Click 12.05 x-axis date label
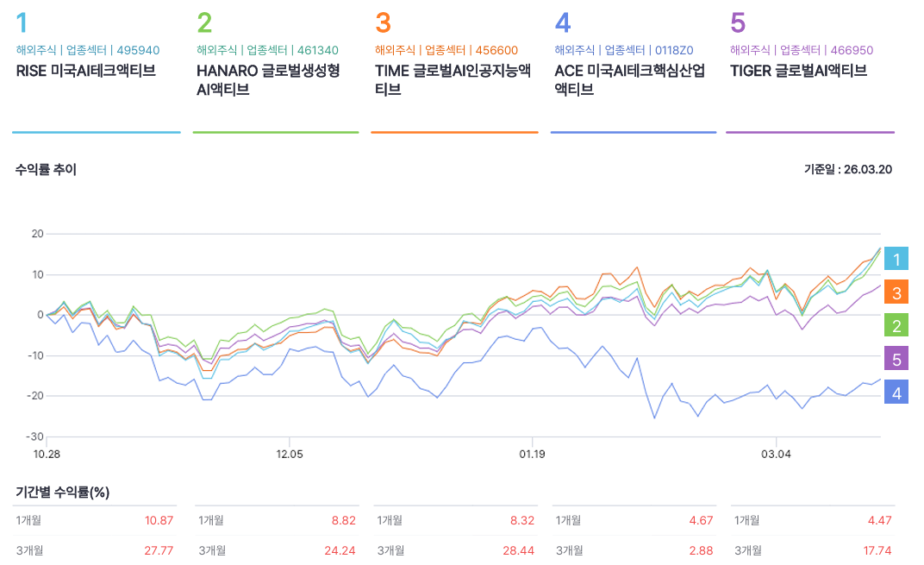Viewport: 924px width, 565px height. 290,454
